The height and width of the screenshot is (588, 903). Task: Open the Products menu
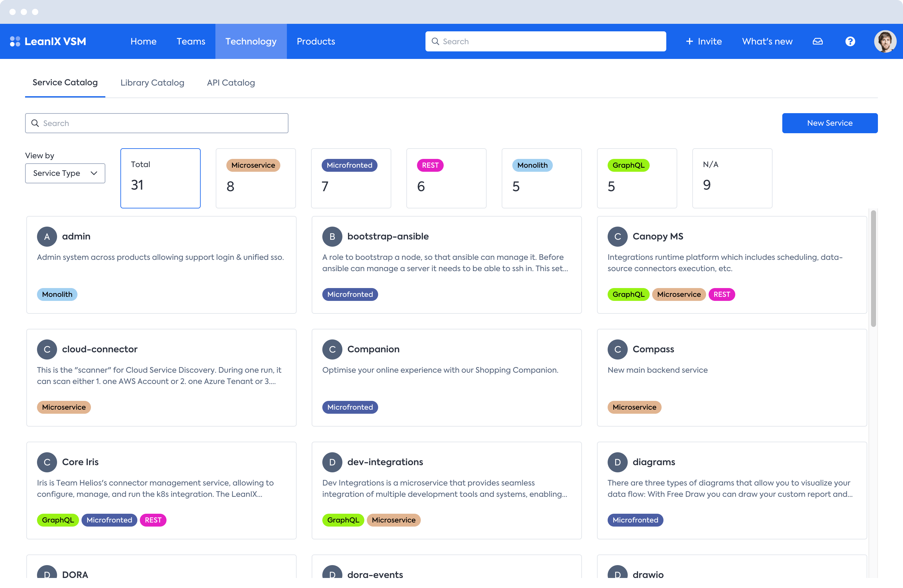click(x=316, y=41)
